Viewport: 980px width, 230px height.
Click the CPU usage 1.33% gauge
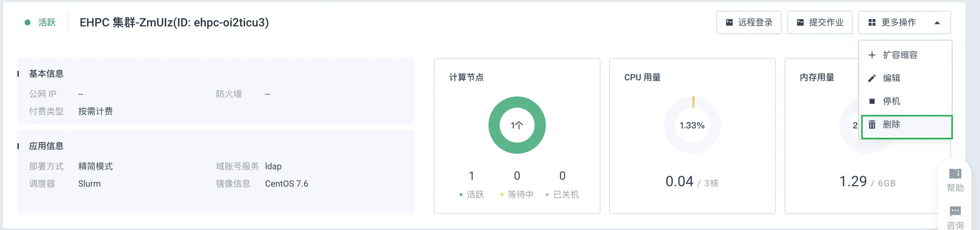692,125
